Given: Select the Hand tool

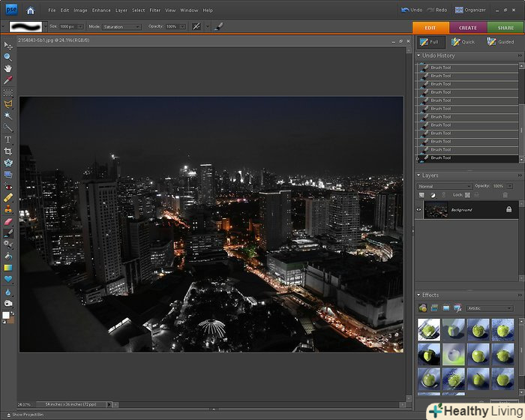Looking at the screenshot, I should tap(8, 68).
